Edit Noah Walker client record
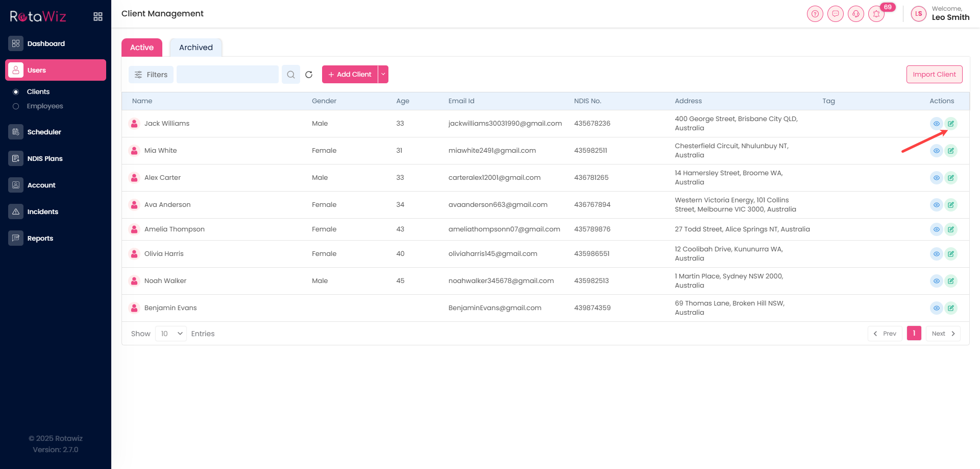 coord(950,281)
